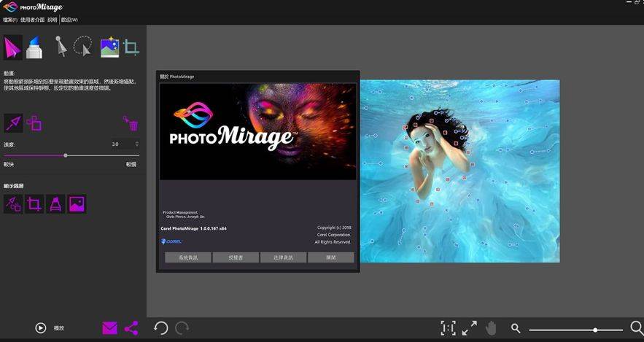Select the magenta Animation arrow tool
644x342 pixels.
tap(12, 47)
